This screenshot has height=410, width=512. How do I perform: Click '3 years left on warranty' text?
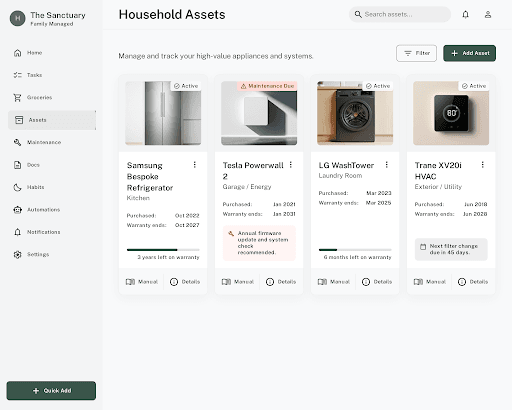(x=168, y=257)
